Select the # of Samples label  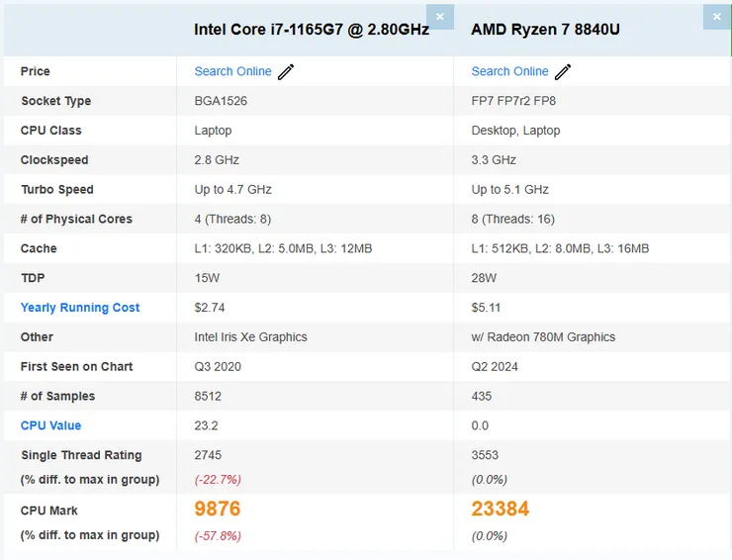[57, 396]
